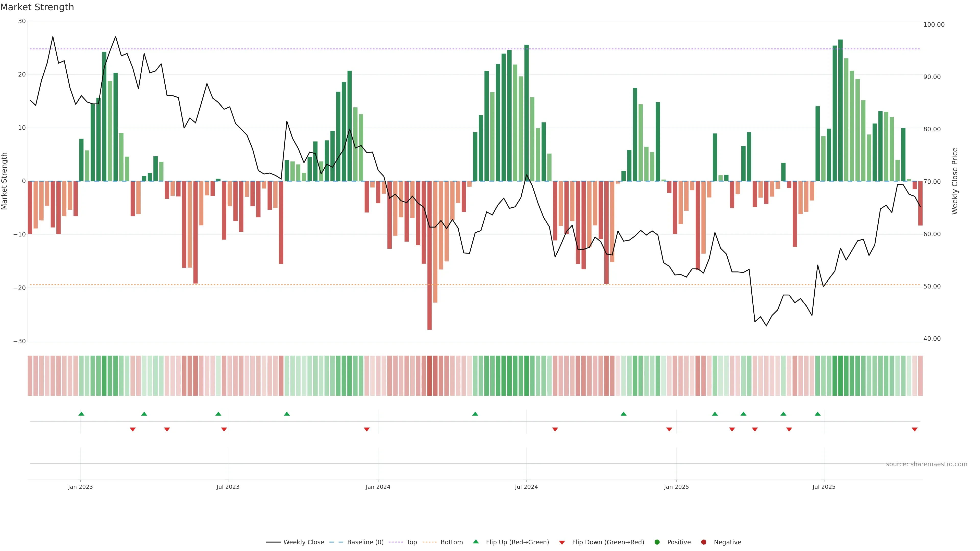The width and height of the screenshot is (980, 551).
Task: Click the Jul 2024 x-axis label
Action: click(x=526, y=487)
